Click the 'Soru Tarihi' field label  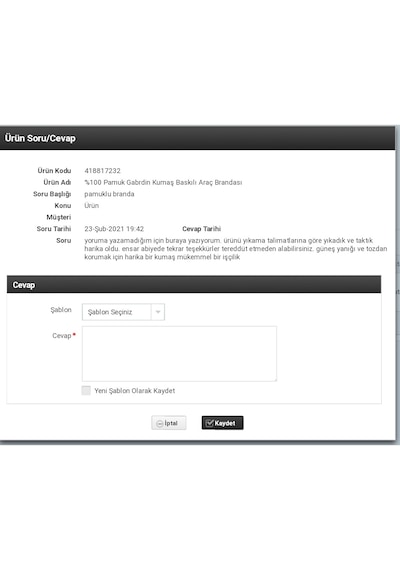tap(54, 229)
